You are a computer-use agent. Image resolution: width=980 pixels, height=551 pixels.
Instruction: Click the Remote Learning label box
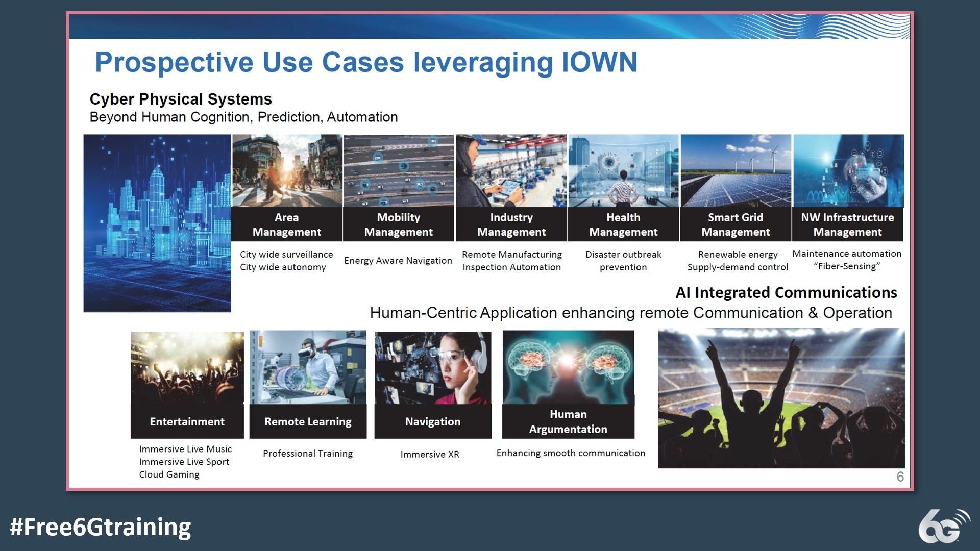coord(308,421)
